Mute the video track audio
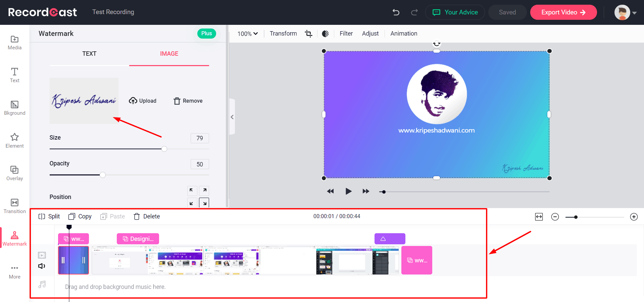Image resolution: width=644 pixels, height=302 pixels. tap(42, 266)
